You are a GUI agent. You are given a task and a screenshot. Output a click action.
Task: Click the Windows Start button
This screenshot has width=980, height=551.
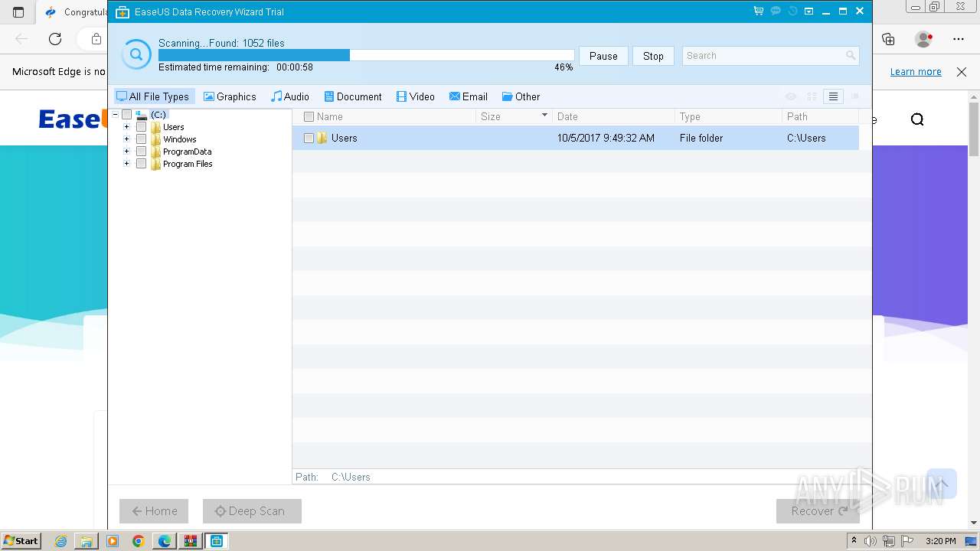21,541
